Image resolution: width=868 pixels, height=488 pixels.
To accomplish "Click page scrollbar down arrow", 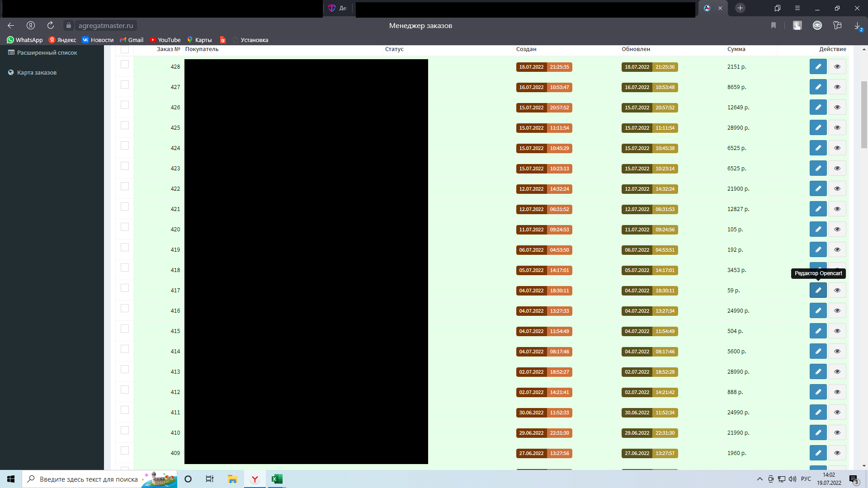I will tap(864, 466).
